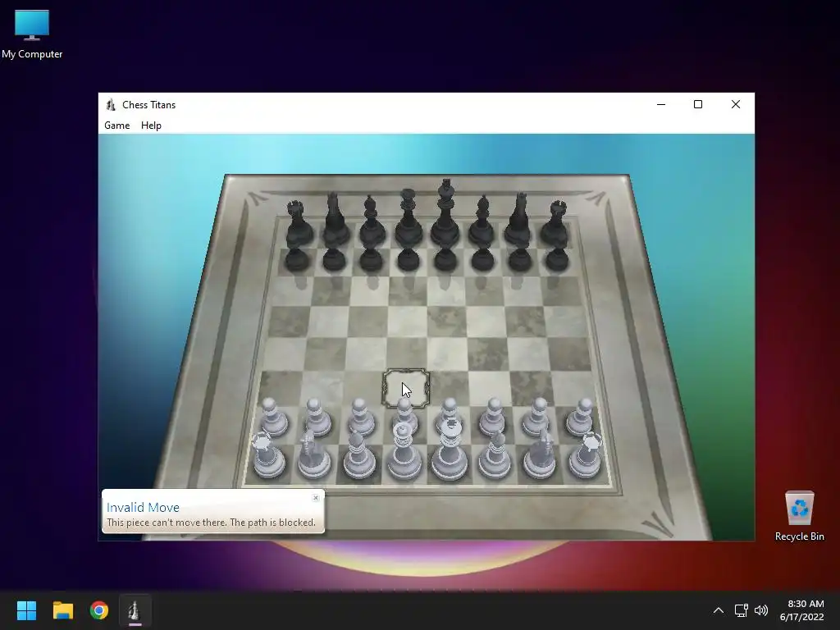Select the white king

point(450,450)
